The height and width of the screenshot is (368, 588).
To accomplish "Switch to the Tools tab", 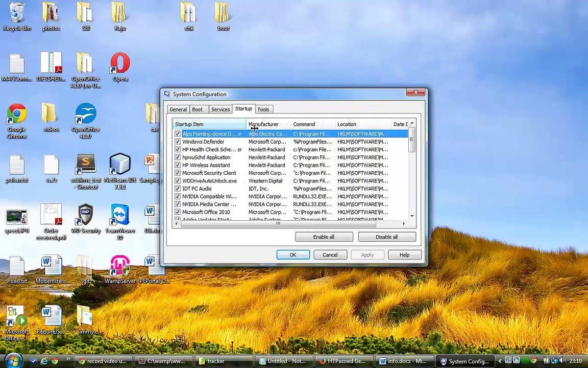I will [x=263, y=109].
